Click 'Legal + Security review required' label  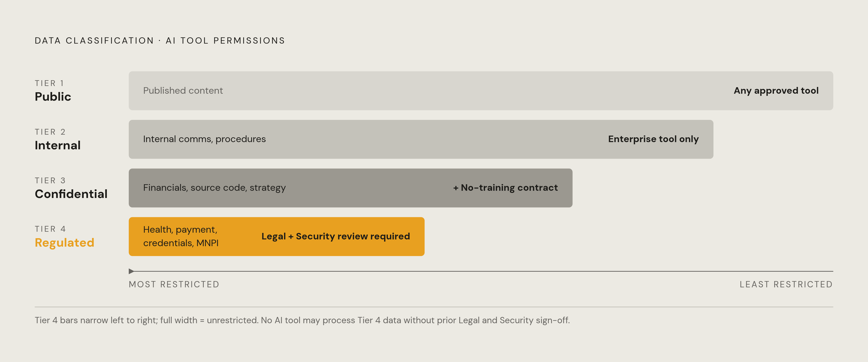pyautogui.click(x=336, y=236)
